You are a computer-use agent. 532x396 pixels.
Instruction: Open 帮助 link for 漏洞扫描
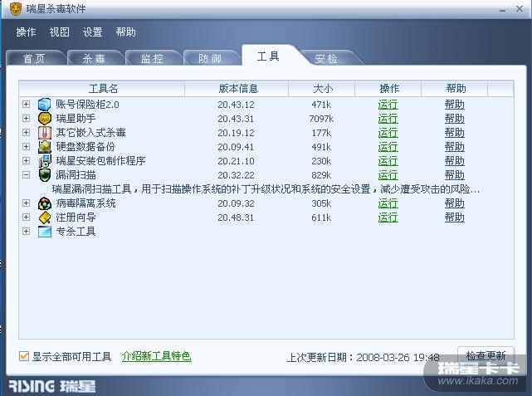click(454, 175)
